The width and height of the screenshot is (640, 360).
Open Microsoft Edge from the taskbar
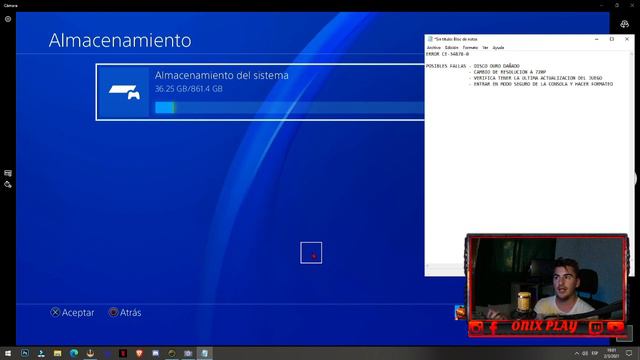click(74, 353)
